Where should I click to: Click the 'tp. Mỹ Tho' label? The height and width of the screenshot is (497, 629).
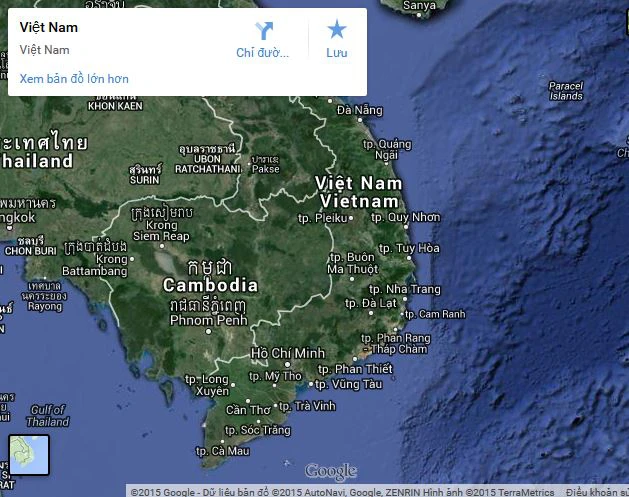point(275,376)
